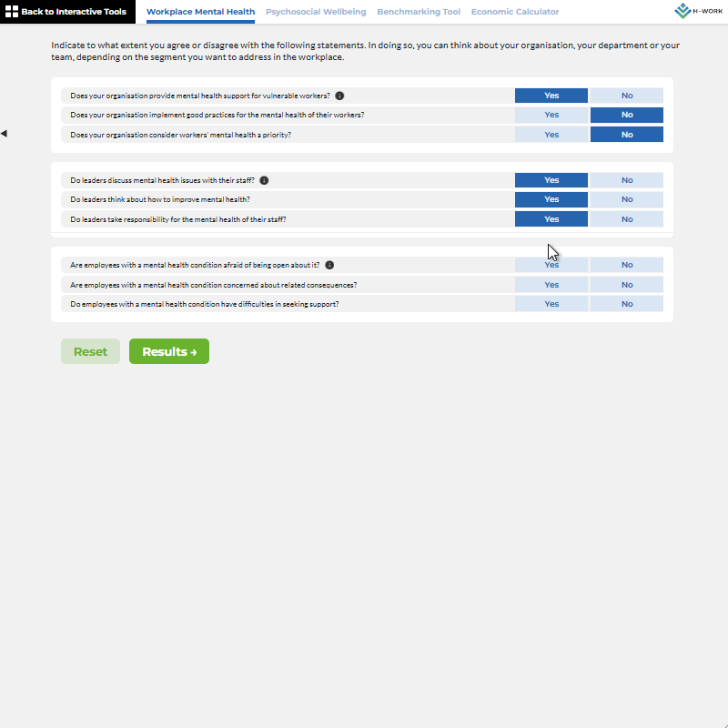Switch to the Psychosocial Wellbeing tab
The height and width of the screenshot is (728, 728).
tap(316, 12)
